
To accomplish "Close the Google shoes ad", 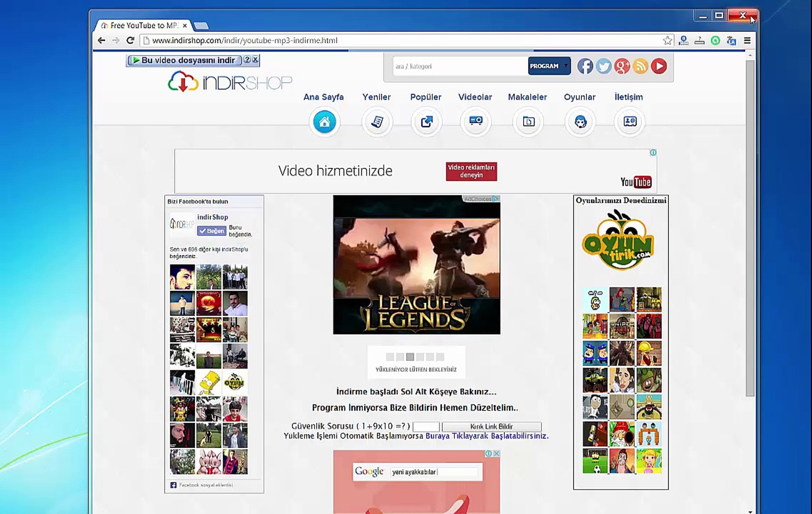I will [497, 454].
